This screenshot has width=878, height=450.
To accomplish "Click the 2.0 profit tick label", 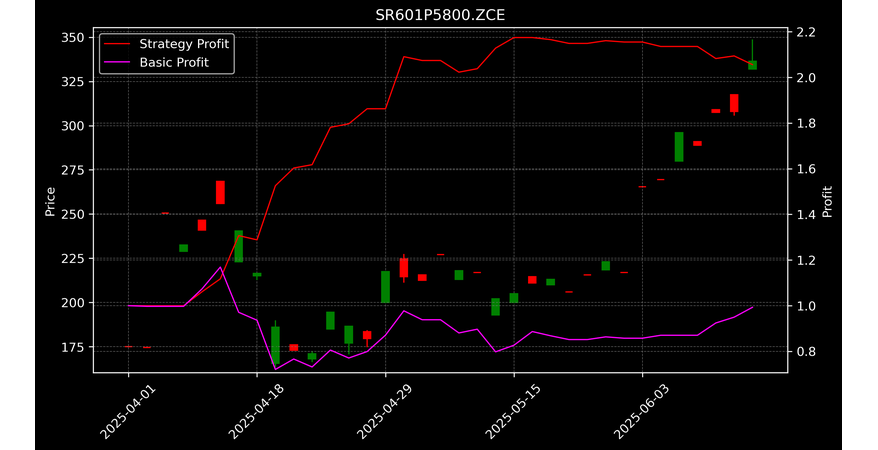I will coord(804,78).
